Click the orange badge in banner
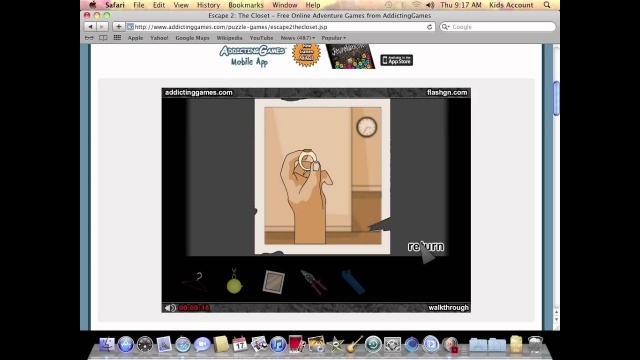 (306, 55)
